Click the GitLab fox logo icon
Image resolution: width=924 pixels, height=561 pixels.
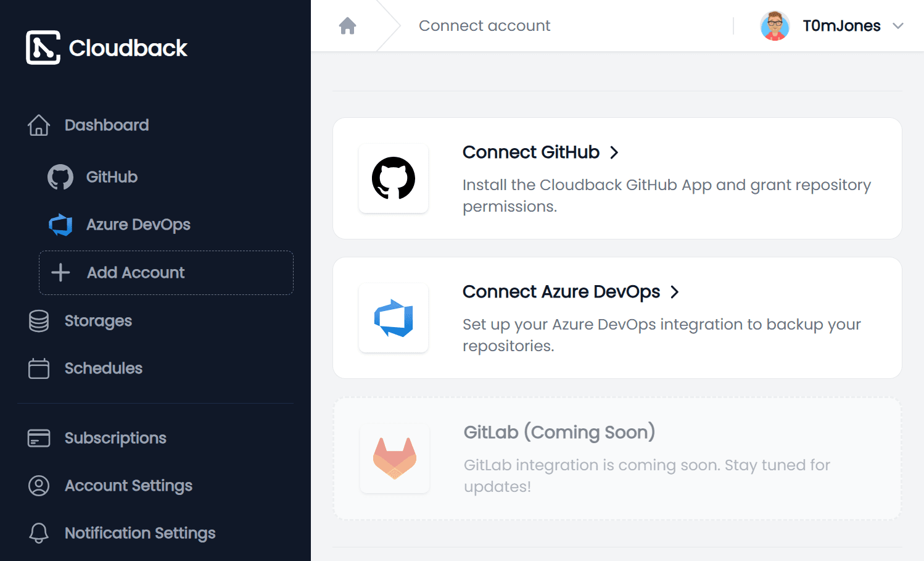click(x=395, y=459)
